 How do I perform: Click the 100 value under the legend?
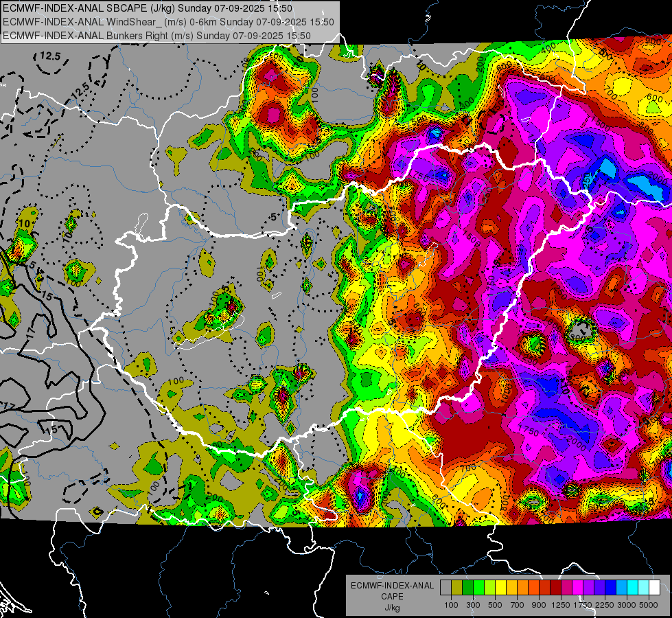click(x=451, y=605)
